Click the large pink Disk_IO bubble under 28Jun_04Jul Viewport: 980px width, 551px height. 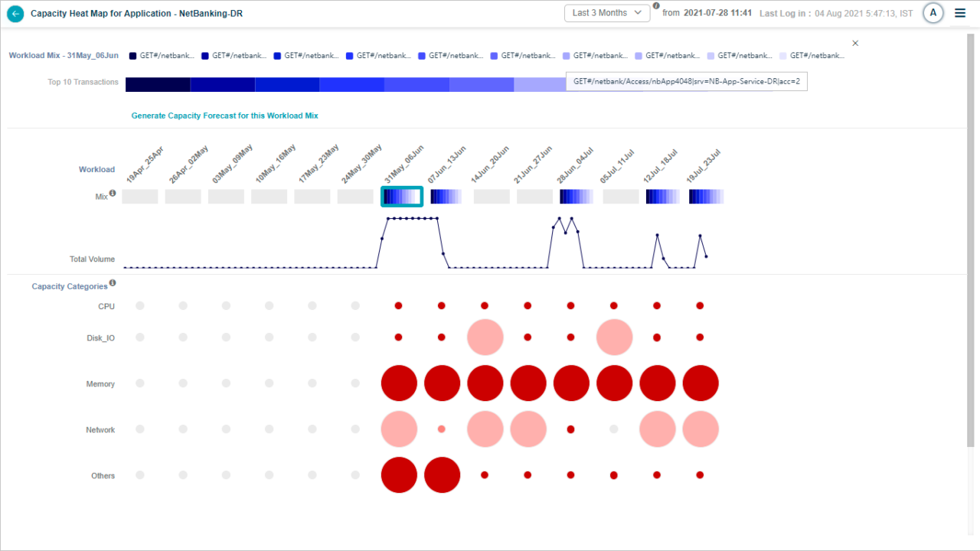coord(614,337)
